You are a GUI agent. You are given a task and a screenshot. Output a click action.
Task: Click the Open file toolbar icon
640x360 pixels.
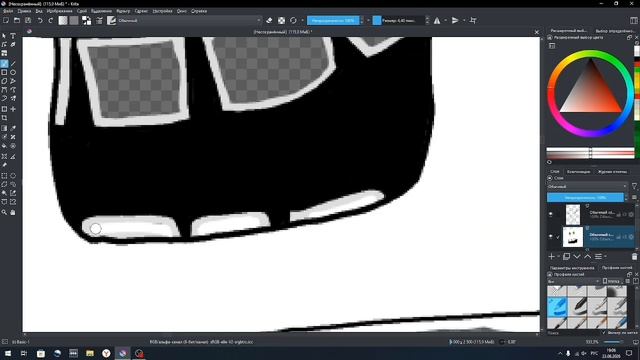pyautogui.click(x=17, y=20)
